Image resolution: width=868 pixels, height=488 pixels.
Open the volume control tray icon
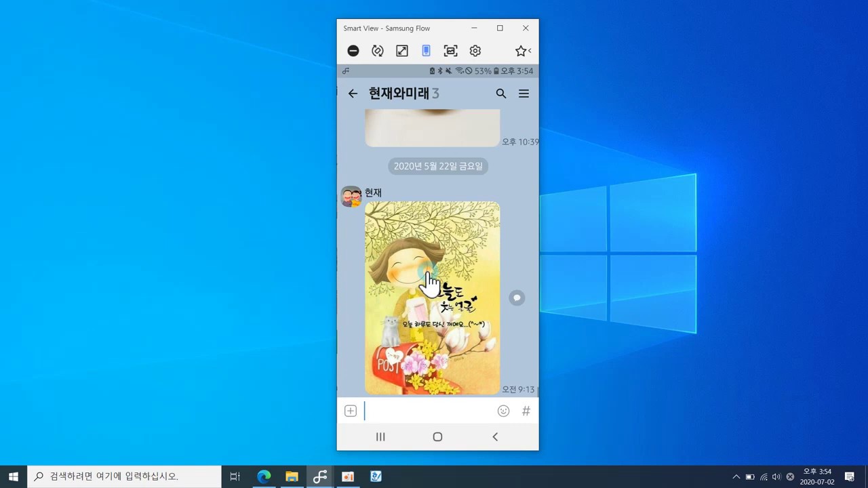tap(776, 476)
